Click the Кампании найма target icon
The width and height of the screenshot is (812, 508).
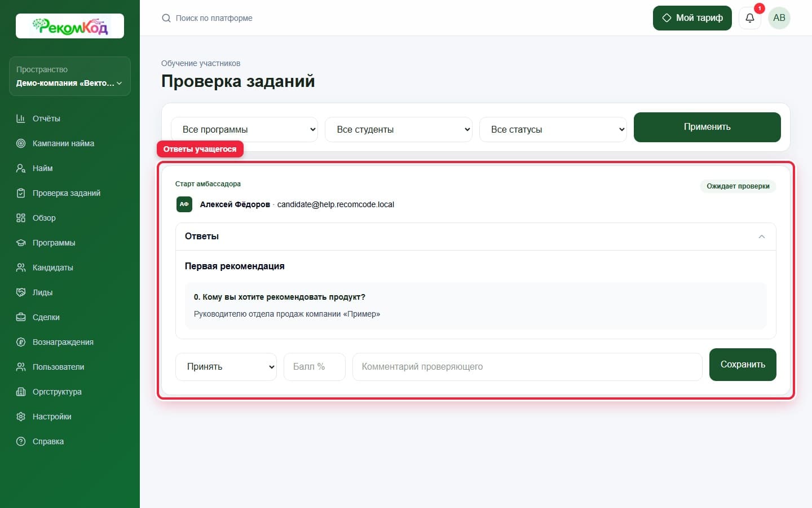(x=21, y=143)
